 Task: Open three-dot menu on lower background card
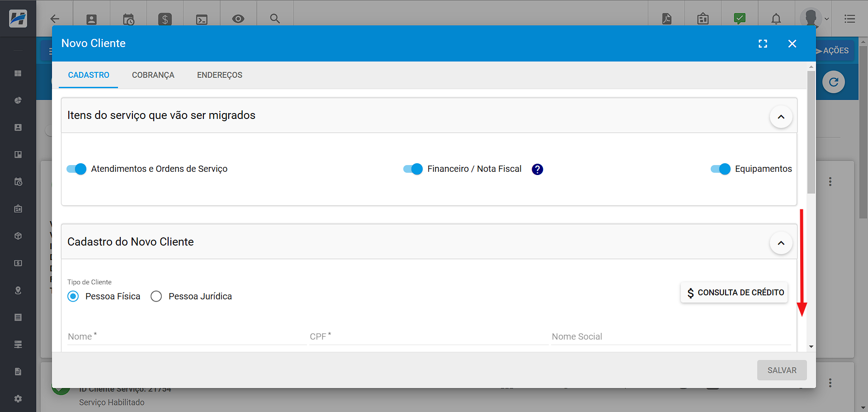click(x=830, y=383)
